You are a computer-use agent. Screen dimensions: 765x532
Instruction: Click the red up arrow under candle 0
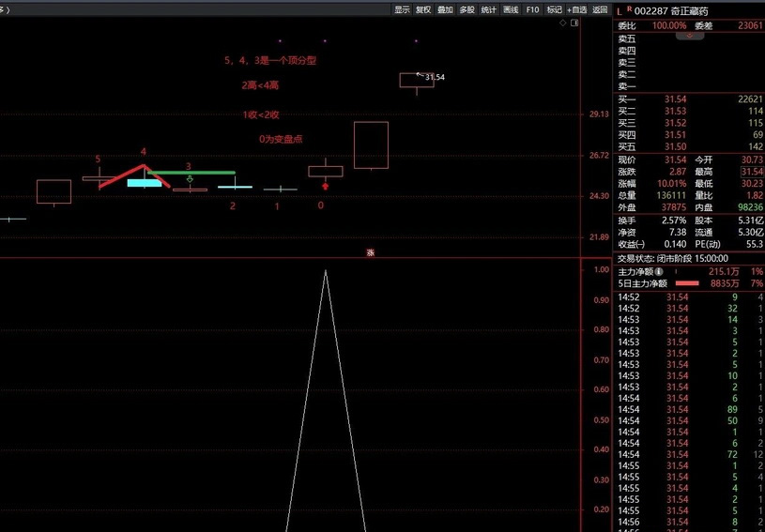click(325, 186)
